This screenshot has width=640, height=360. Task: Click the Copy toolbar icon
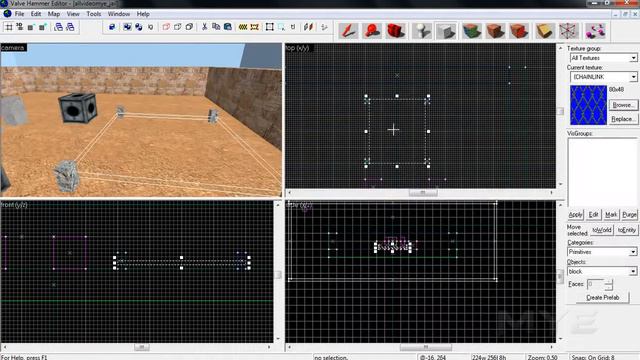(216, 27)
